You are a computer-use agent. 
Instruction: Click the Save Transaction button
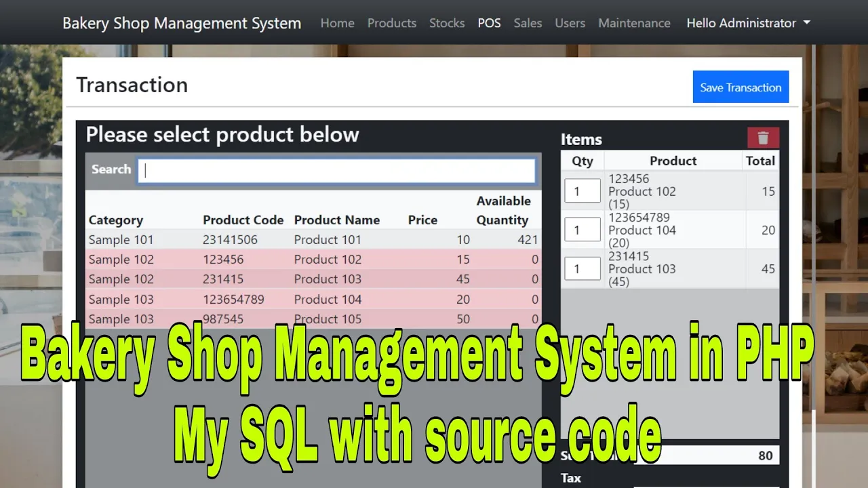click(x=741, y=87)
